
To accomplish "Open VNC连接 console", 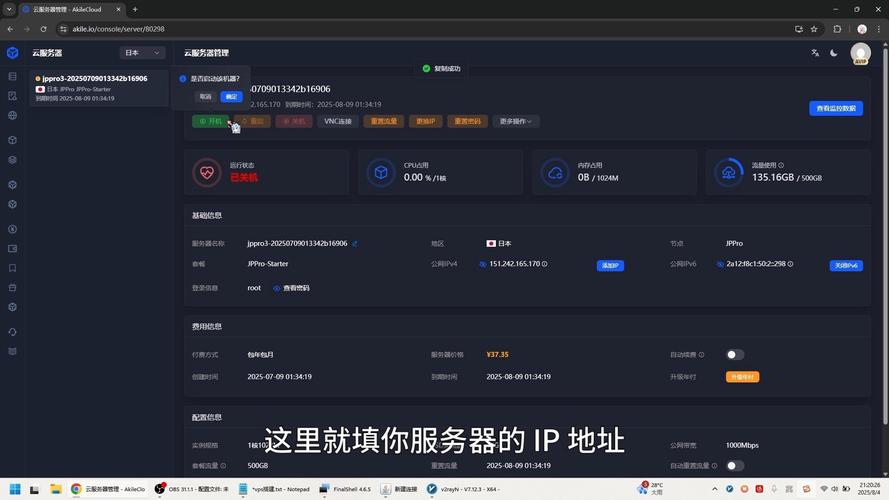I will click(x=338, y=121).
